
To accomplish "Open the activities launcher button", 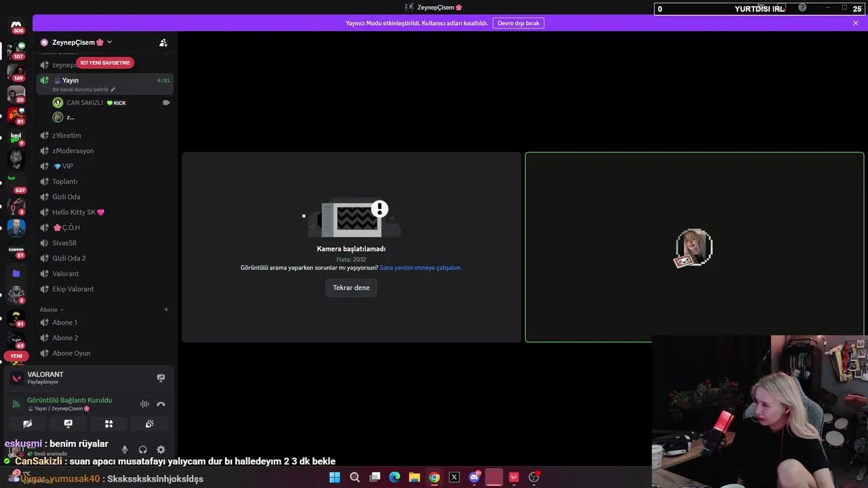I will tap(108, 424).
